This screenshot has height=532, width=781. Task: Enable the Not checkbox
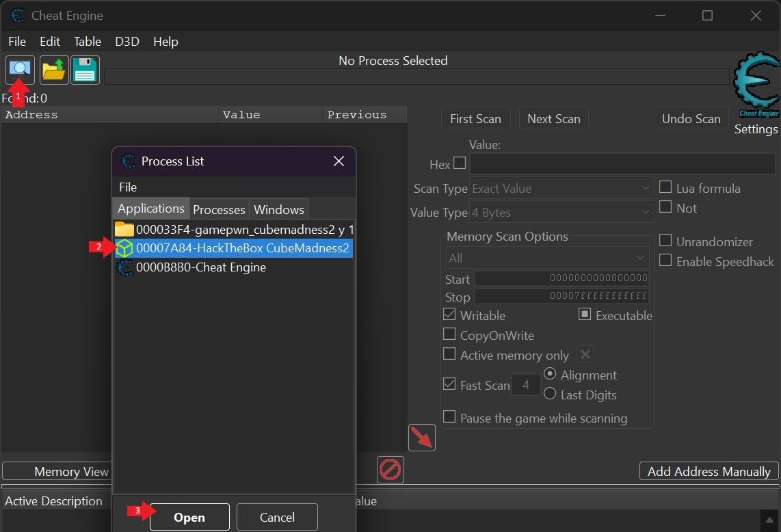(x=665, y=207)
